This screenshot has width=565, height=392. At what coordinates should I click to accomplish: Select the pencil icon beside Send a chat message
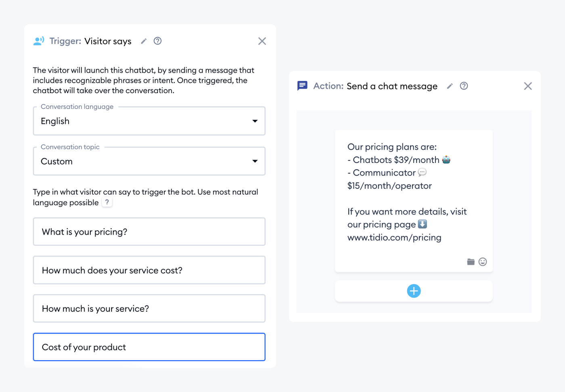point(450,86)
